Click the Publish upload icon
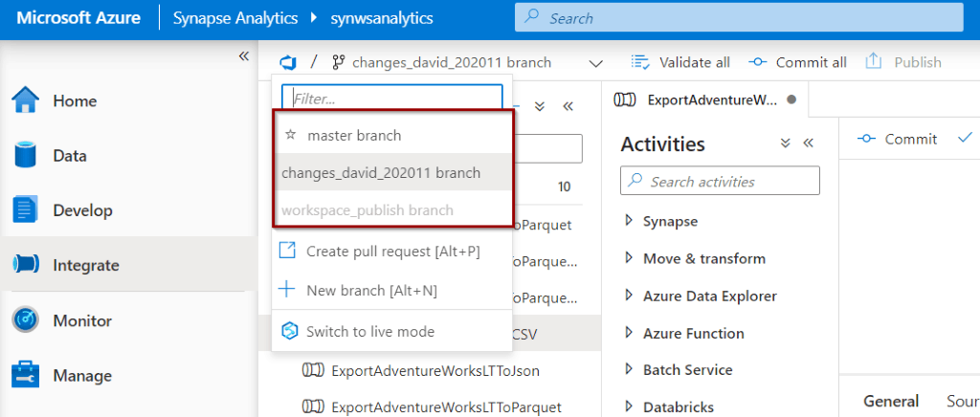Screen dimensions: 980x417 [x=873, y=62]
